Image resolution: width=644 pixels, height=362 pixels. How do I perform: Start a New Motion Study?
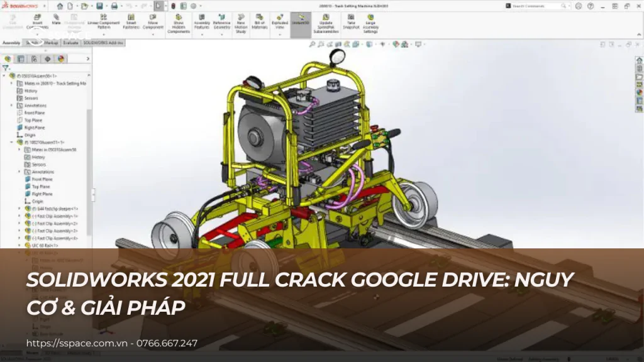(x=241, y=23)
